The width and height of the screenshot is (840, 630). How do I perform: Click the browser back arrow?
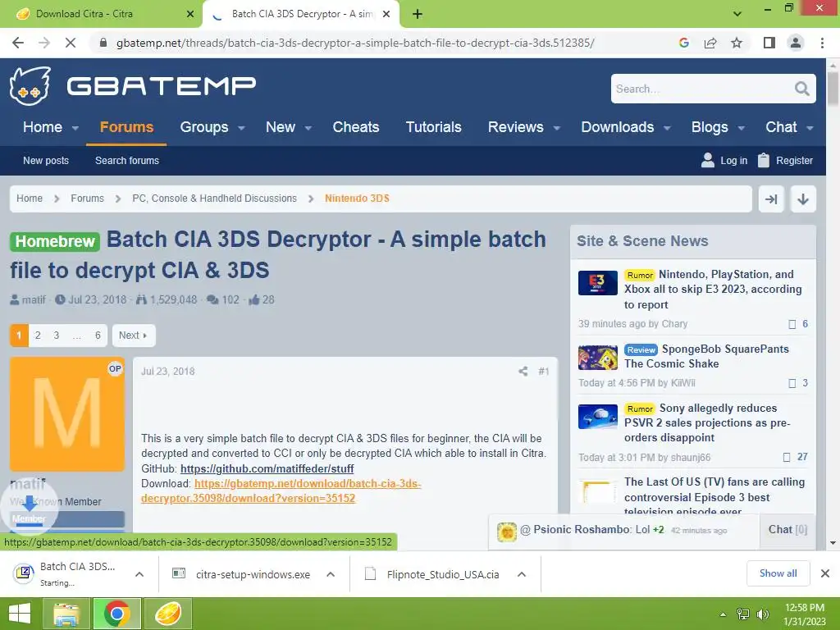tap(18, 43)
